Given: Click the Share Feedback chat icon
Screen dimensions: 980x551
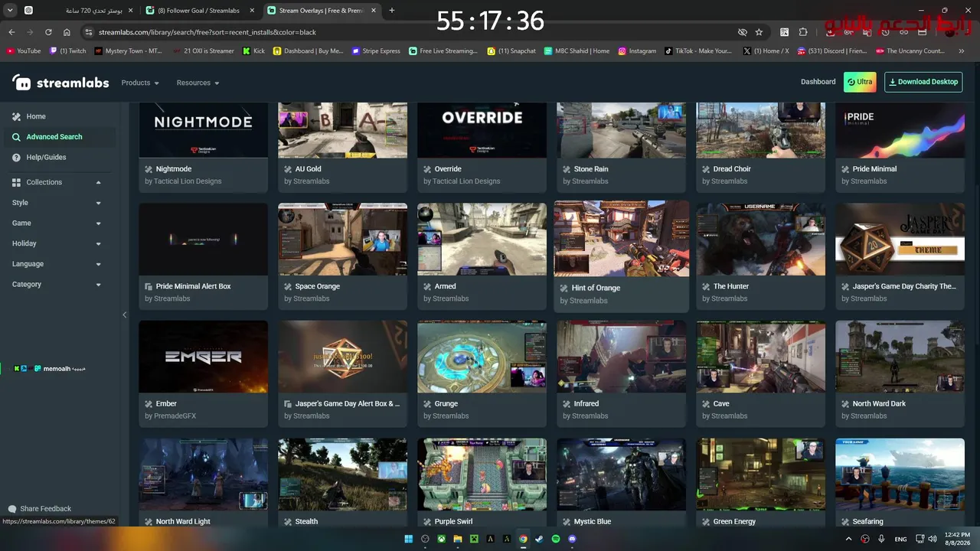Looking at the screenshot, I should click(x=12, y=509).
